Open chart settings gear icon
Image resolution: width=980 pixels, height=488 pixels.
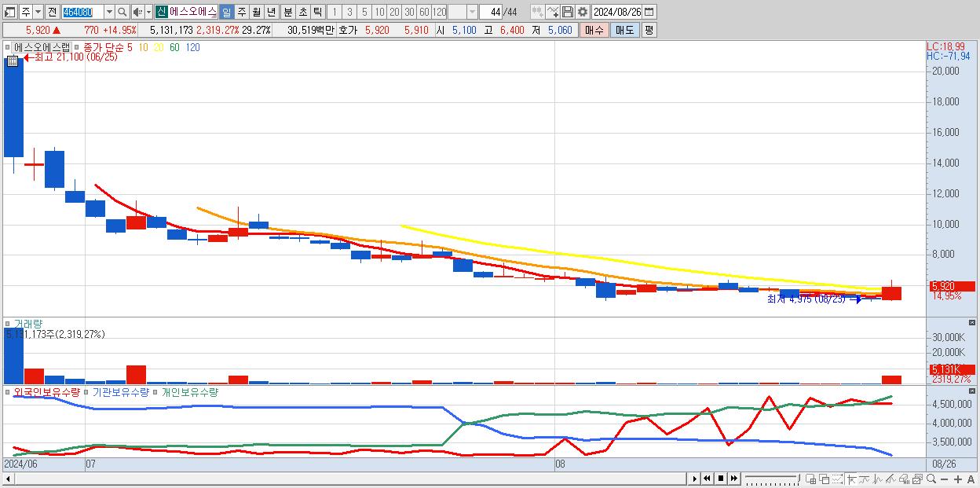click(x=582, y=12)
